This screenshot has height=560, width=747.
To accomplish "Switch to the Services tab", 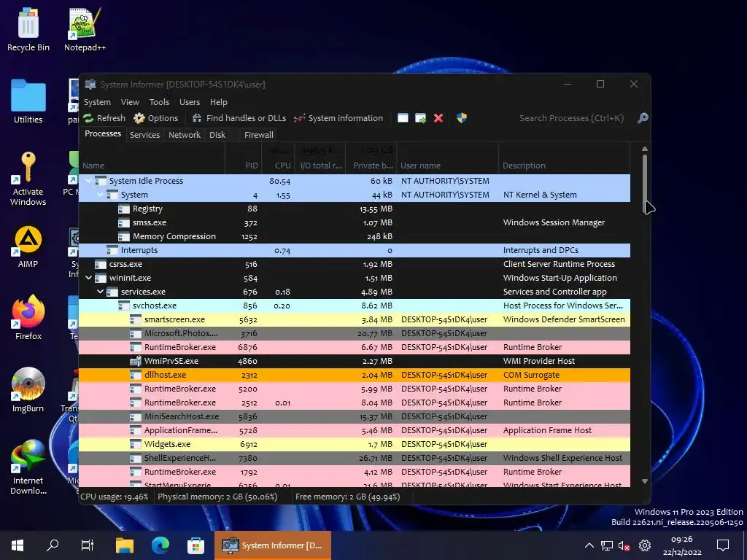I will click(x=145, y=135).
